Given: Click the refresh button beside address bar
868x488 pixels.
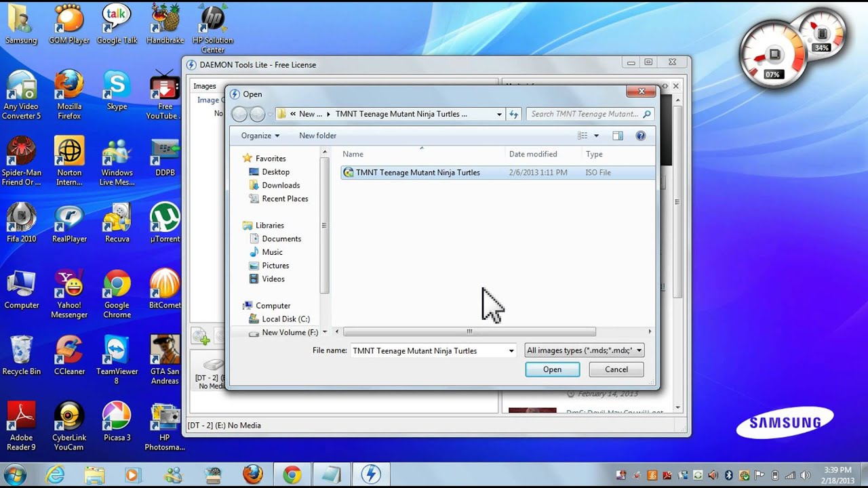Looking at the screenshot, I should pyautogui.click(x=514, y=114).
